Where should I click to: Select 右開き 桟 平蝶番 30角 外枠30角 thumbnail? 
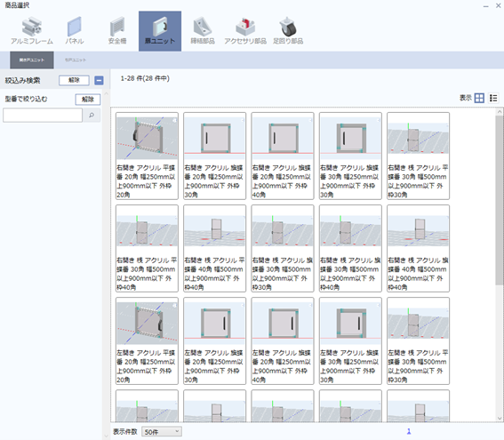418,138
